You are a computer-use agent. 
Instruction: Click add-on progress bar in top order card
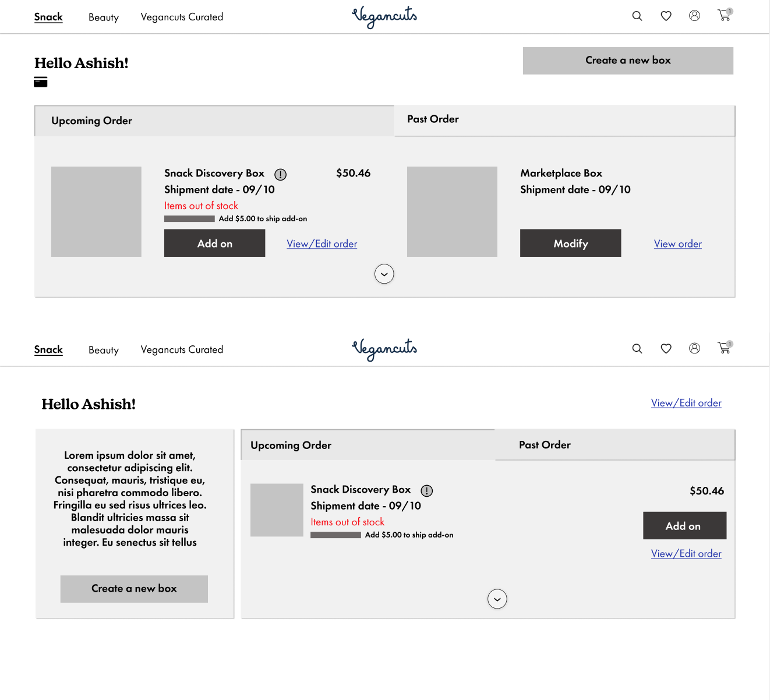[189, 219]
